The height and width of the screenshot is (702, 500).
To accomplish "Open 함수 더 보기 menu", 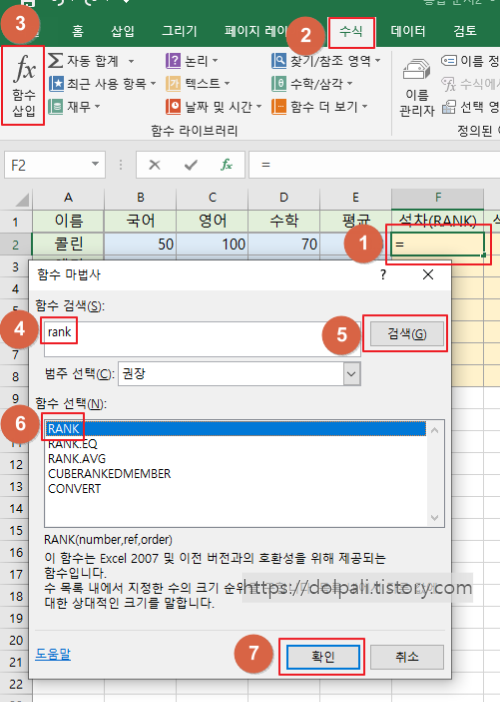I will point(319,107).
